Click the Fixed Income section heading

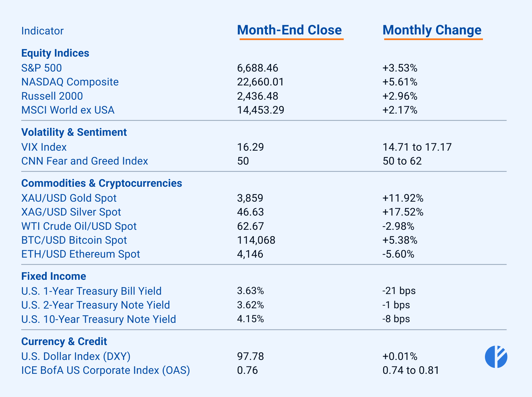[54, 276]
